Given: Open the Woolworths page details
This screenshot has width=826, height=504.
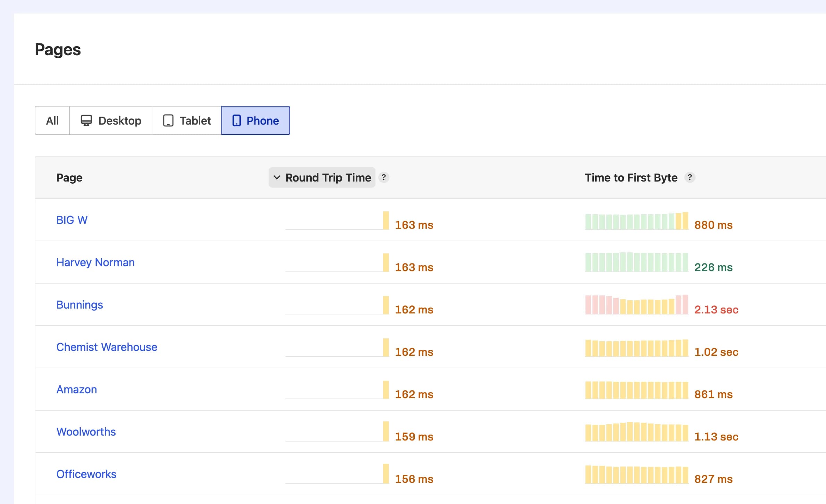Looking at the screenshot, I should click(86, 431).
